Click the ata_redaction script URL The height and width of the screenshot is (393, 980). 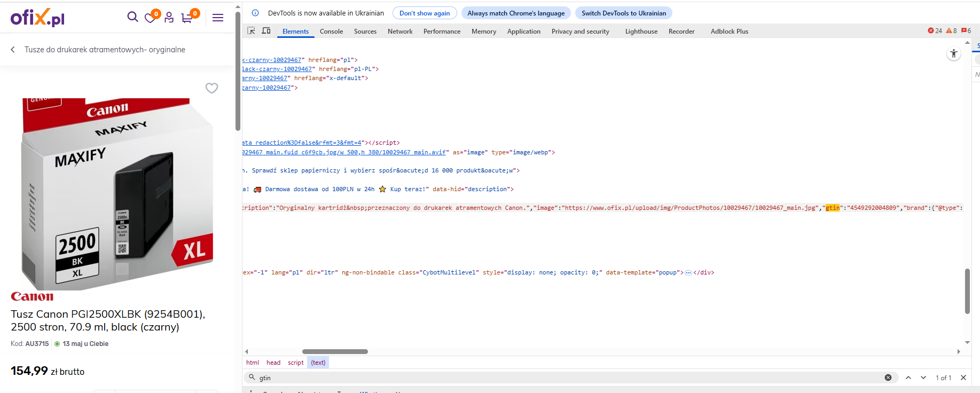click(302, 143)
